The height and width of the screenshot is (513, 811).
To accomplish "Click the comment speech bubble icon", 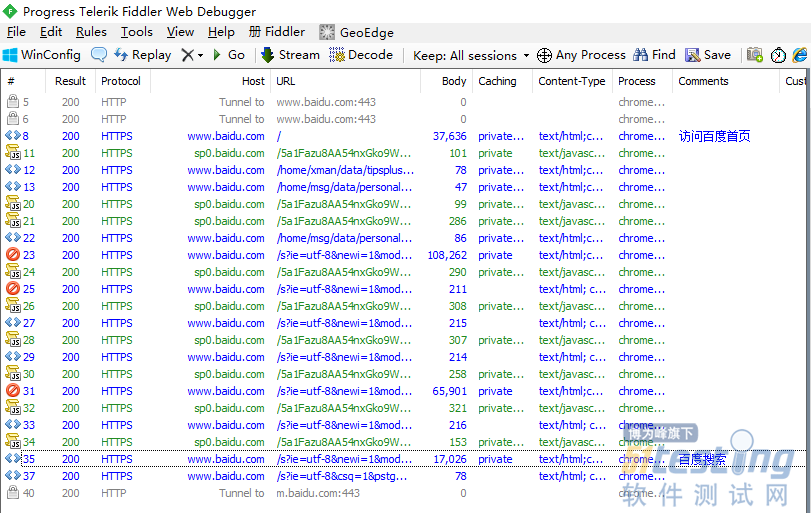I will (x=99, y=55).
